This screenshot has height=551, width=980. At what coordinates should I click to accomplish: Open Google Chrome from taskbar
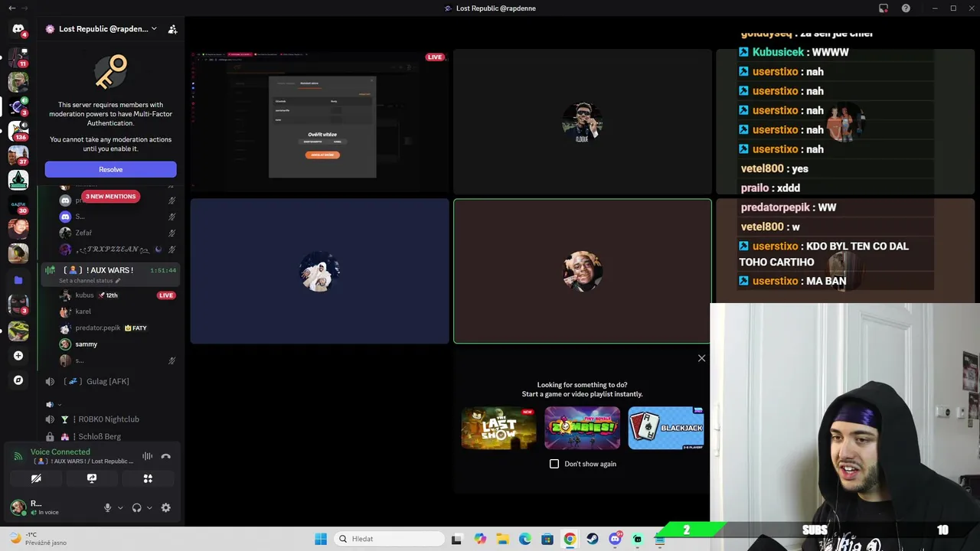click(570, 539)
